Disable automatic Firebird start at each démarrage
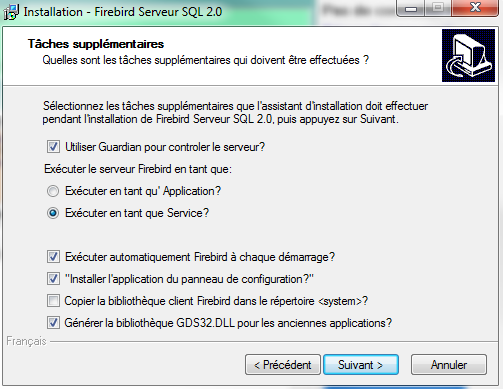 [x=53, y=257]
